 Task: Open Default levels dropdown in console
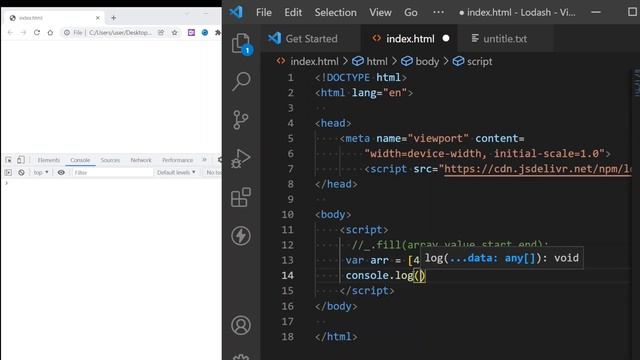coord(176,172)
